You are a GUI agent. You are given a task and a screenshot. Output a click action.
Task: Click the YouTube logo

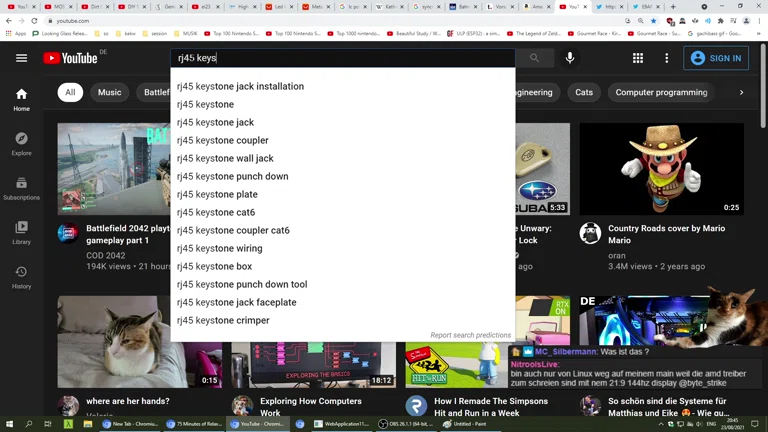(x=70, y=58)
